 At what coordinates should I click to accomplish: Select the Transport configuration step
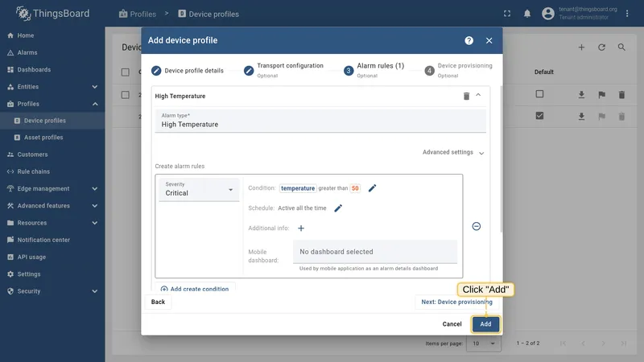pyautogui.click(x=283, y=70)
